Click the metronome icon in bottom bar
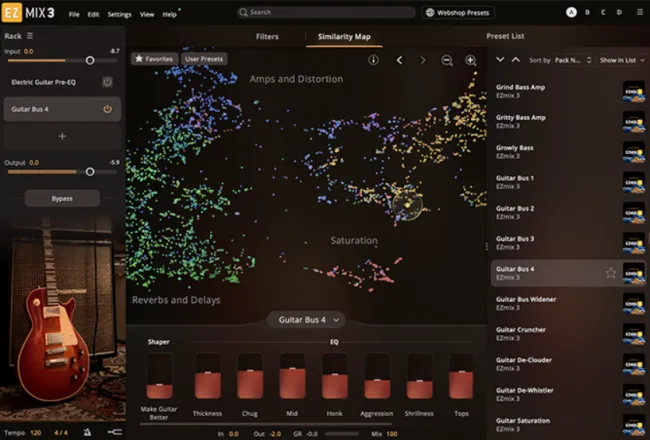The width and height of the screenshot is (650, 440). pos(87,432)
